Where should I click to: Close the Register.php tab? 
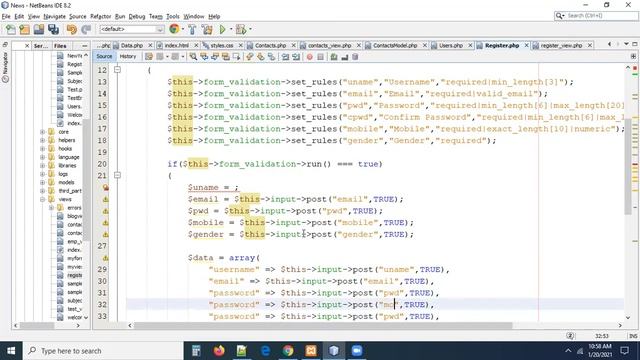click(527, 45)
